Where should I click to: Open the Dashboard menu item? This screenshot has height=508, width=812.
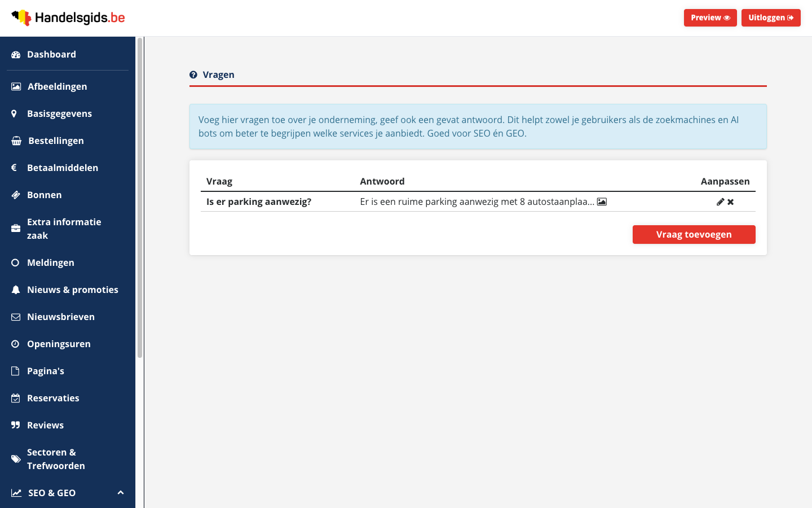pyautogui.click(x=51, y=54)
